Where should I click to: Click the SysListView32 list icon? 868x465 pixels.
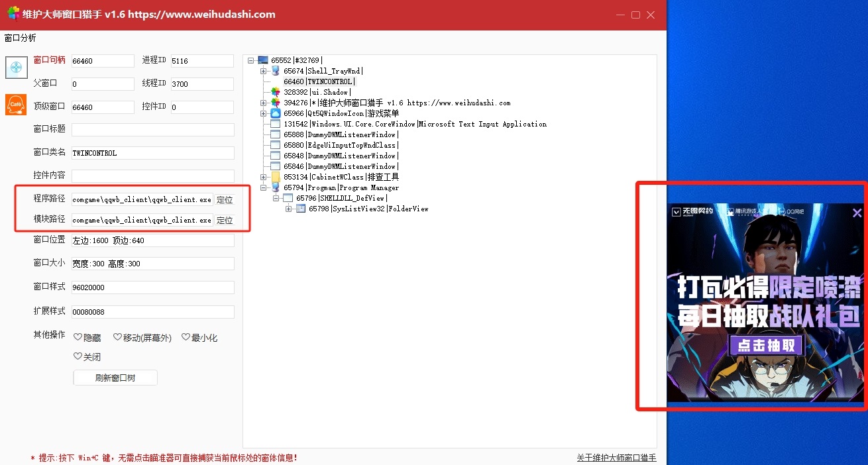pyautogui.click(x=301, y=209)
